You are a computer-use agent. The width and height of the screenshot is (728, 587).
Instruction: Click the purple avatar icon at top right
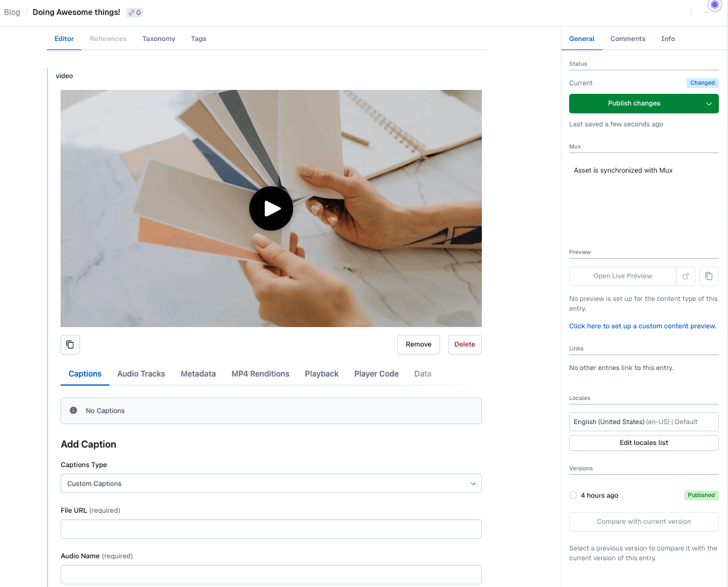coord(714,5)
